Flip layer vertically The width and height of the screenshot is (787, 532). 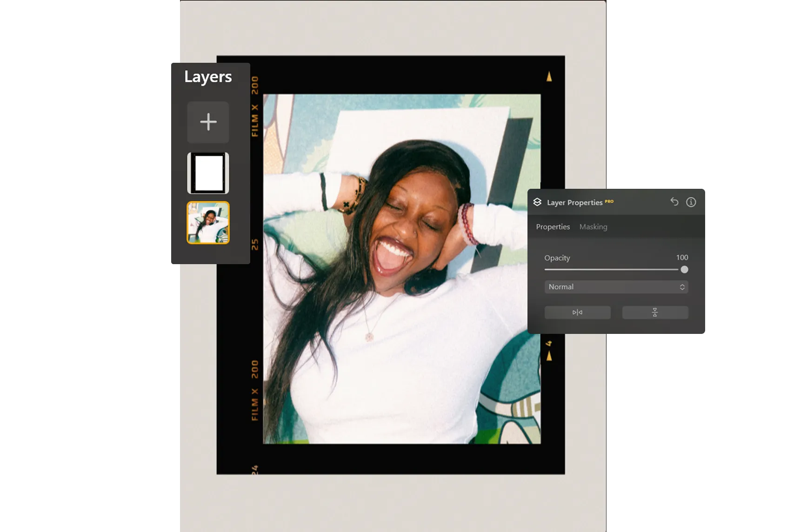pyautogui.click(x=655, y=313)
